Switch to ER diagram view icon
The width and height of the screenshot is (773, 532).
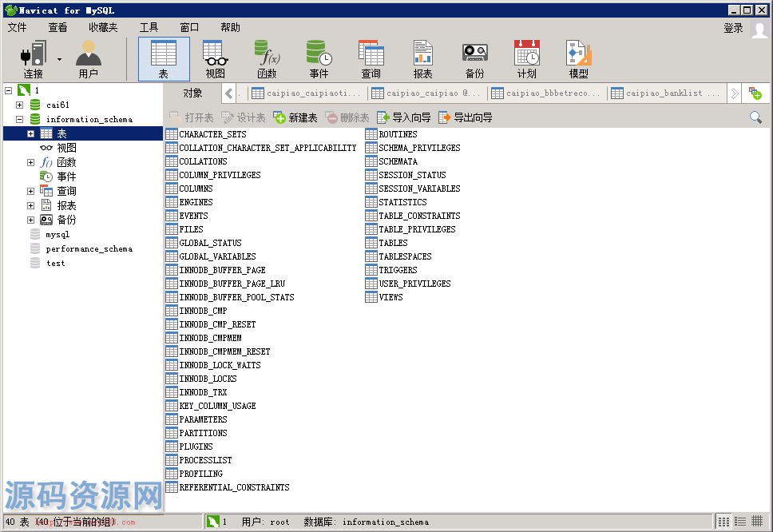click(757, 521)
